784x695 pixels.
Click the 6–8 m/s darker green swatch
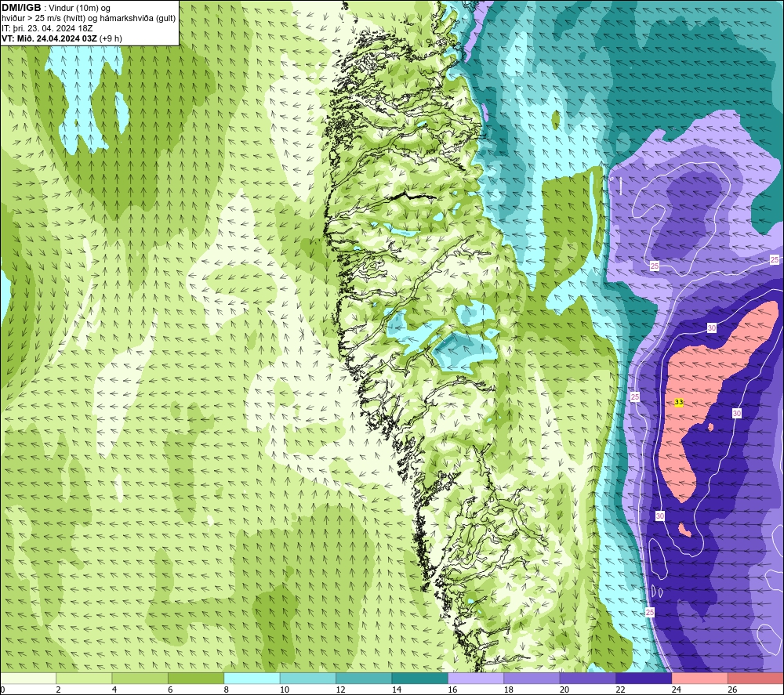(x=196, y=678)
